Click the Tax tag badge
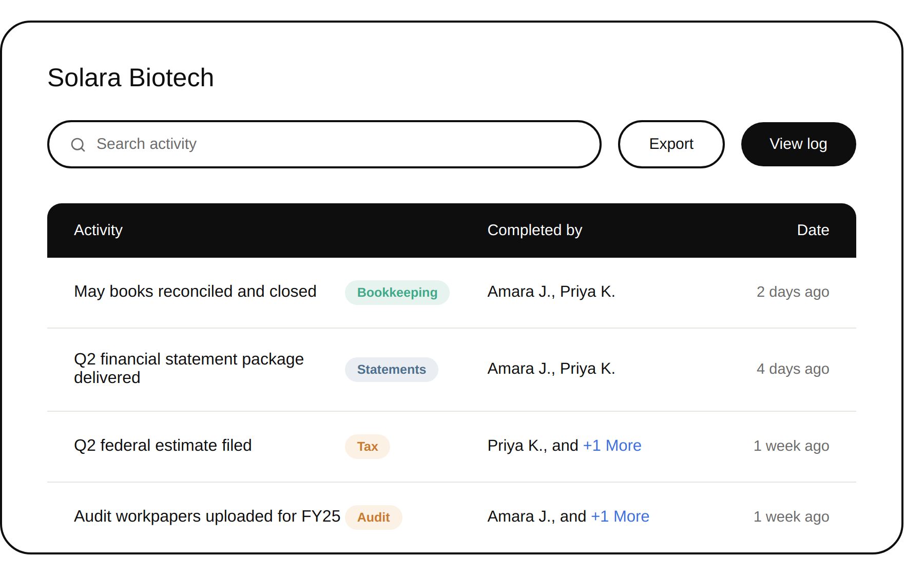This screenshot has height=575, width=924. coord(368,447)
